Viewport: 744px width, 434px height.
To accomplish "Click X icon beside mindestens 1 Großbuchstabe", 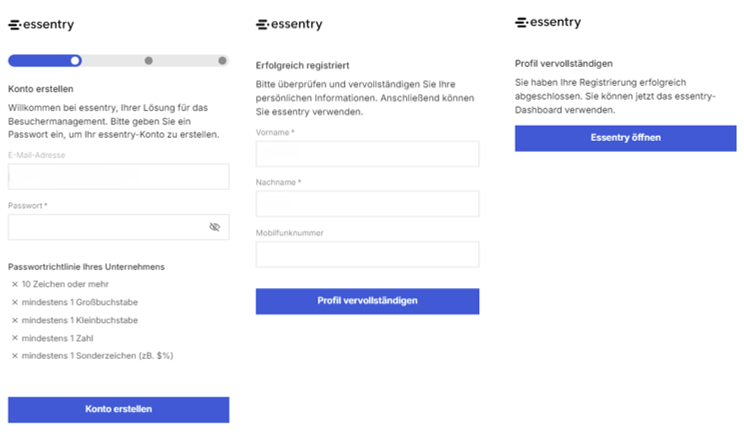I will [15, 302].
